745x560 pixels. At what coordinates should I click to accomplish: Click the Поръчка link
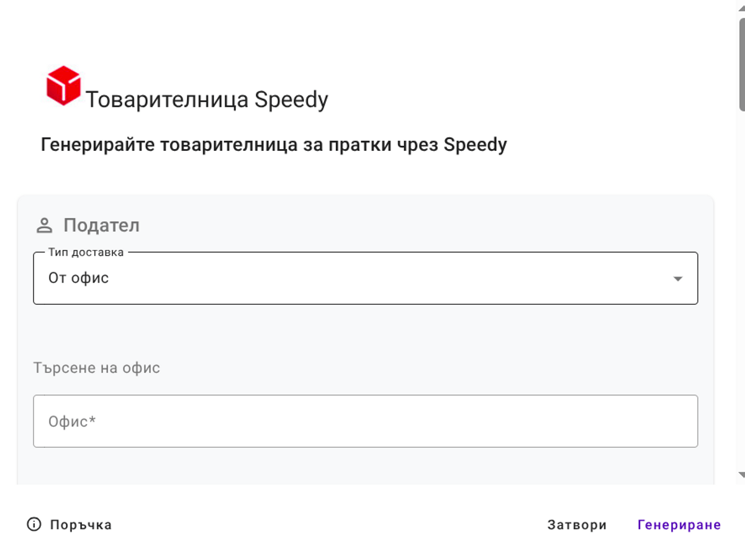pos(79,525)
